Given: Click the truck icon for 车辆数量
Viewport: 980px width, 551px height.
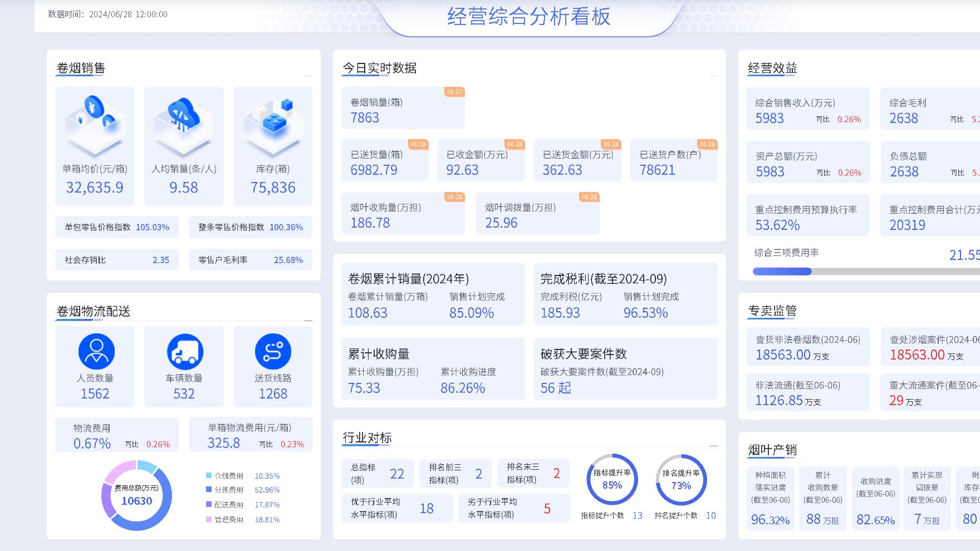Looking at the screenshot, I should (x=184, y=352).
